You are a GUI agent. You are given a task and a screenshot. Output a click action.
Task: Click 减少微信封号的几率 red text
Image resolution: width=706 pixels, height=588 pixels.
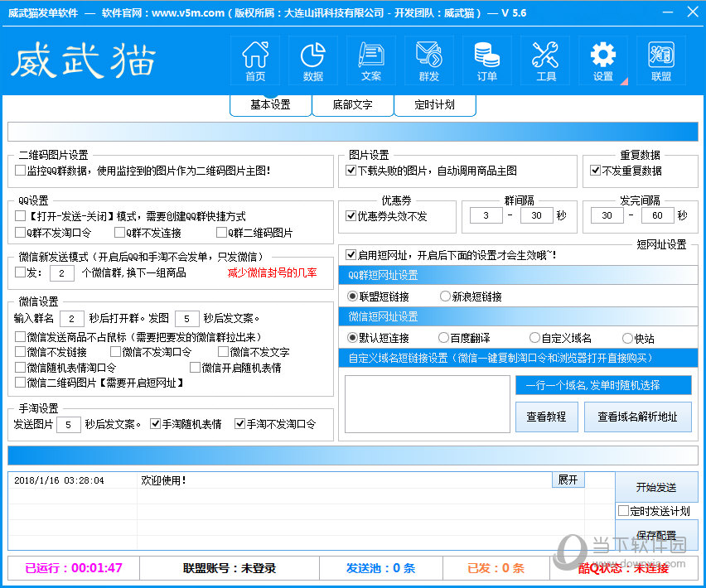272,272
